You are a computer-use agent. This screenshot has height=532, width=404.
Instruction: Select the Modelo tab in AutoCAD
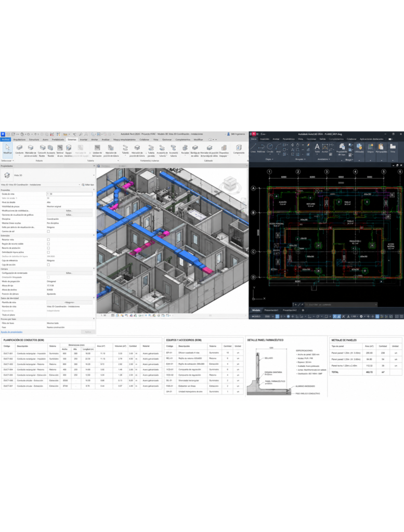(256, 310)
